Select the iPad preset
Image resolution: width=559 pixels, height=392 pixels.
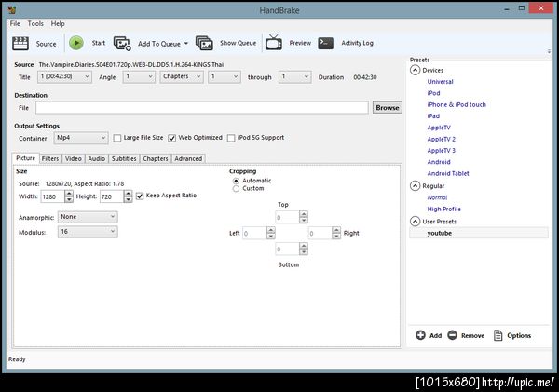coord(433,115)
